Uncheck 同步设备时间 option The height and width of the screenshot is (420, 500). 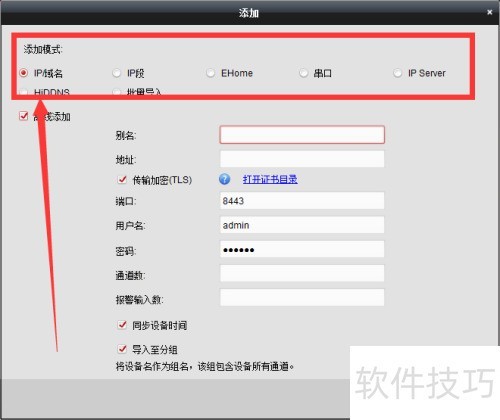[x=122, y=325]
